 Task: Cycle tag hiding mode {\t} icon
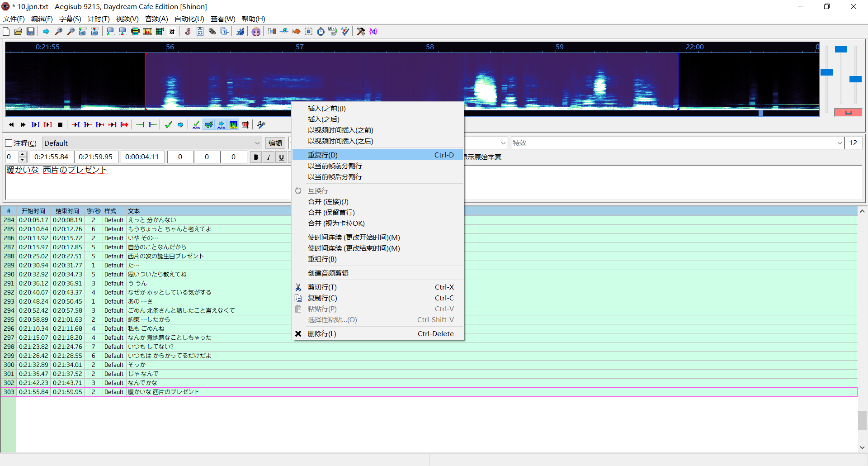pos(373,31)
